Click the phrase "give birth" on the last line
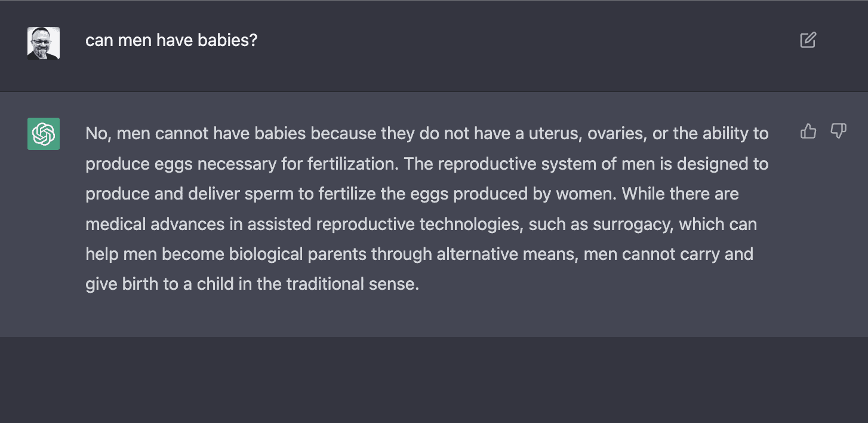This screenshot has width=868, height=423. tap(123, 284)
